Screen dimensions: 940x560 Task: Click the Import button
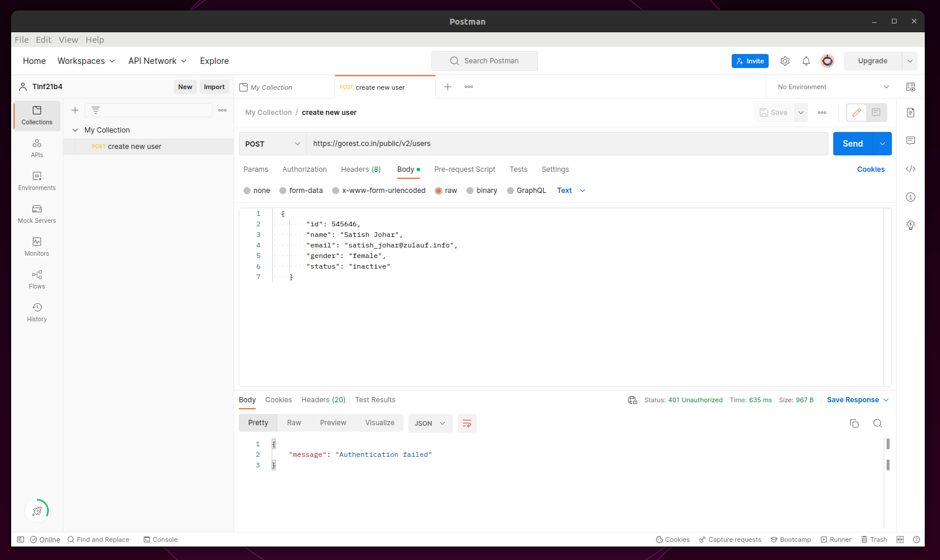pyautogui.click(x=214, y=87)
